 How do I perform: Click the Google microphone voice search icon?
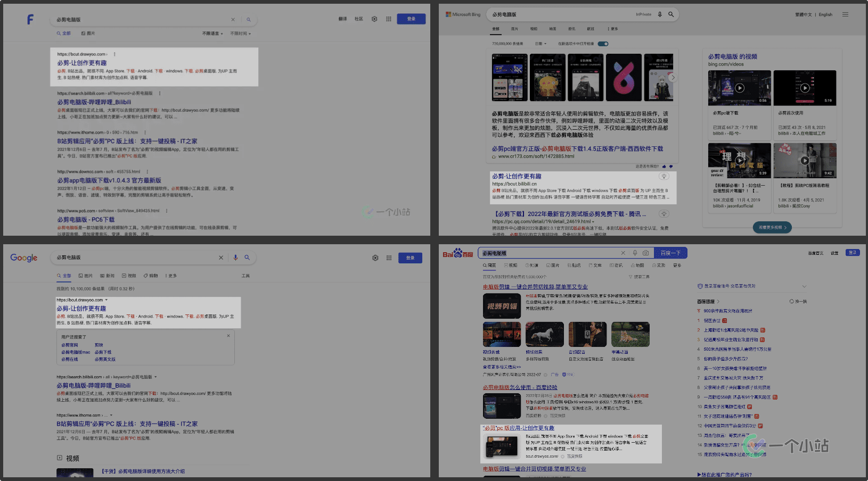click(x=235, y=258)
